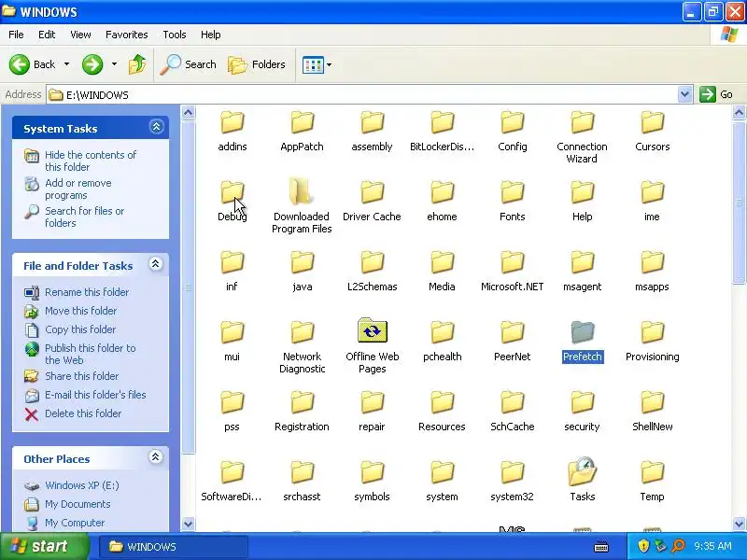Open Back history dropdown arrow
Image resolution: width=747 pixels, height=560 pixels.
click(66, 63)
